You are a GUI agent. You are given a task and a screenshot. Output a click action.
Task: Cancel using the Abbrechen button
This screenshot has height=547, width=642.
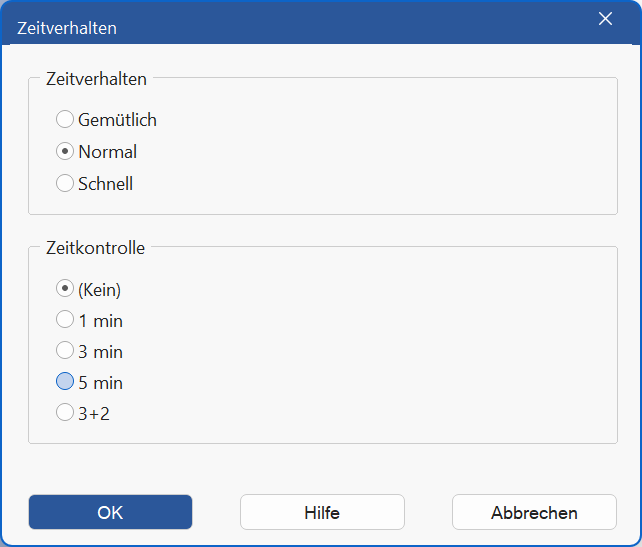coord(534,512)
